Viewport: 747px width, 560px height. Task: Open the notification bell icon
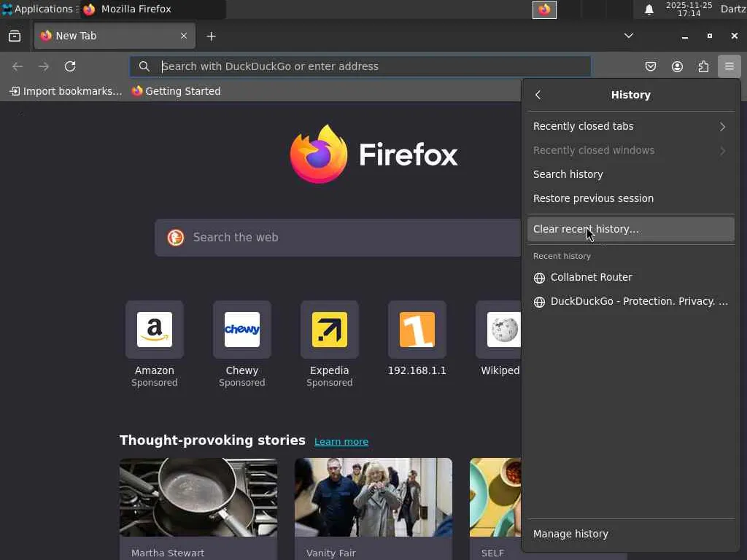(649, 9)
